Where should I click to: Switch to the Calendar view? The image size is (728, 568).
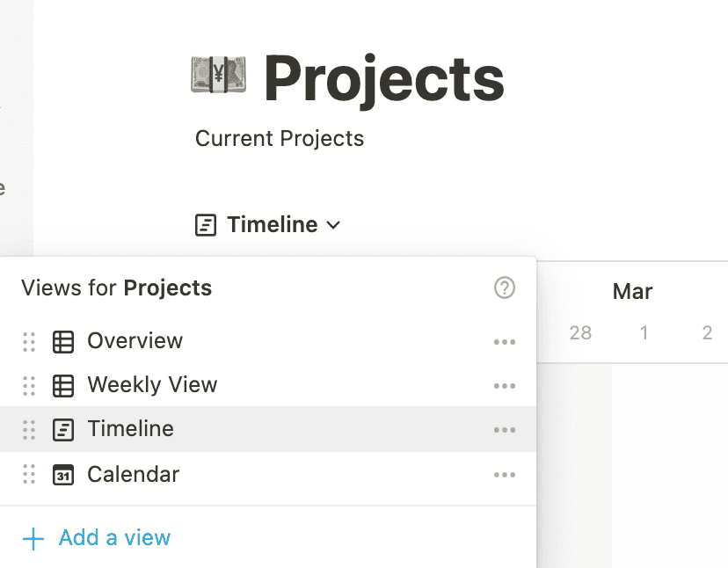[x=134, y=475]
